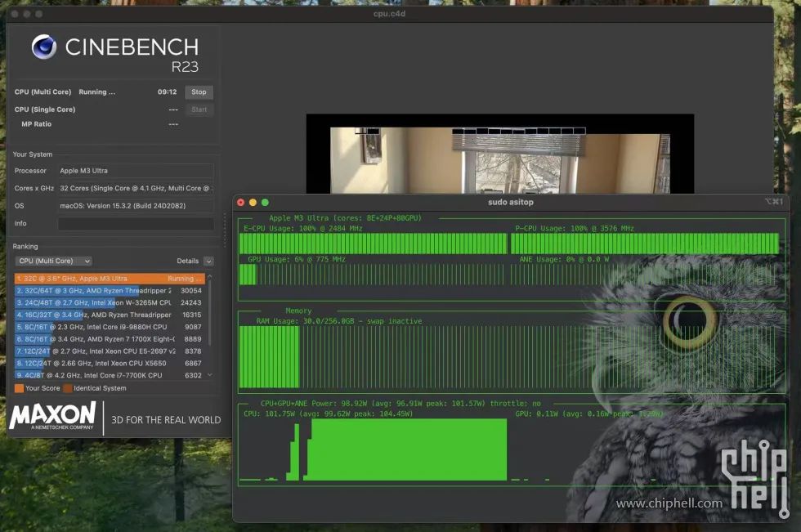Click the CPU (Single Core) test label
The image size is (801, 532).
pos(45,110)
